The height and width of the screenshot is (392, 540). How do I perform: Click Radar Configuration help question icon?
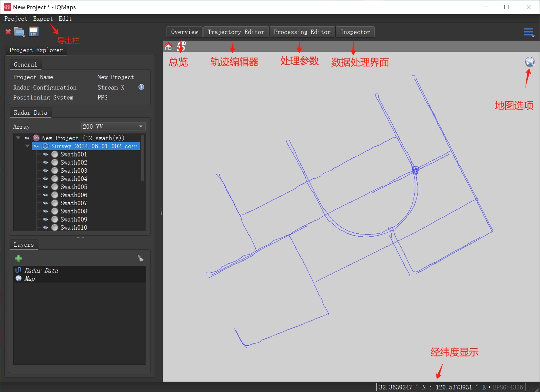141,87
